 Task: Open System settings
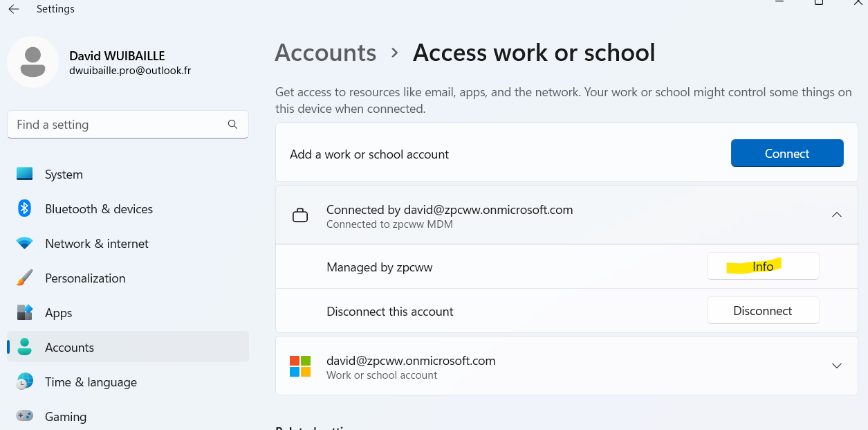(128, 174)
